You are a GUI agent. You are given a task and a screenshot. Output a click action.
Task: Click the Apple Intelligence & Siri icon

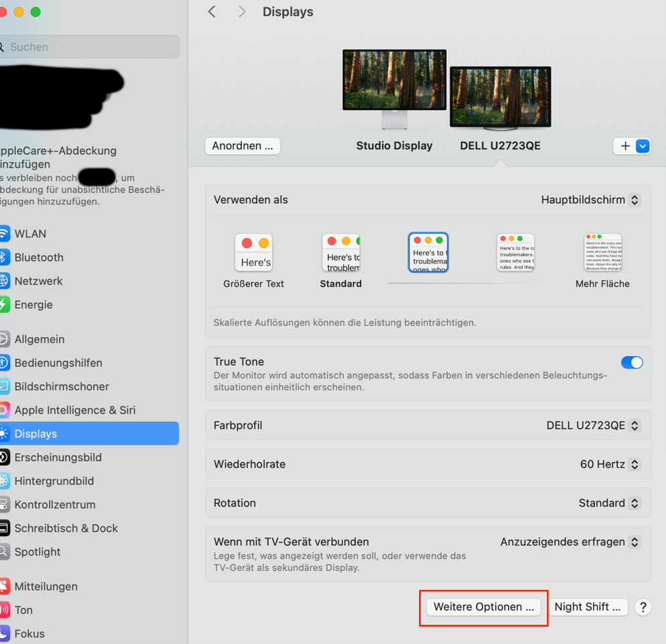pyautogui.click(x=4, y=410)
